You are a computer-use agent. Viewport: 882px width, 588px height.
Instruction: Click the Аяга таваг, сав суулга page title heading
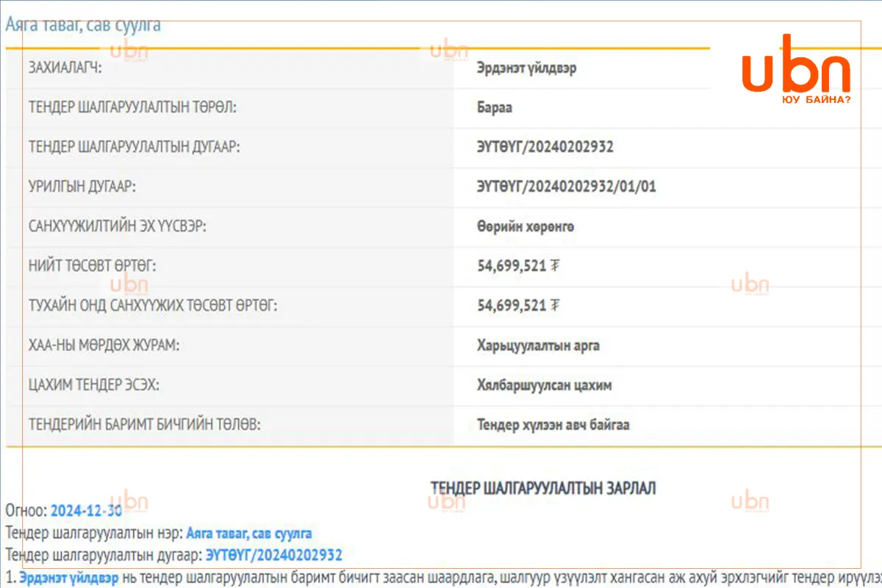pos(83,24)
